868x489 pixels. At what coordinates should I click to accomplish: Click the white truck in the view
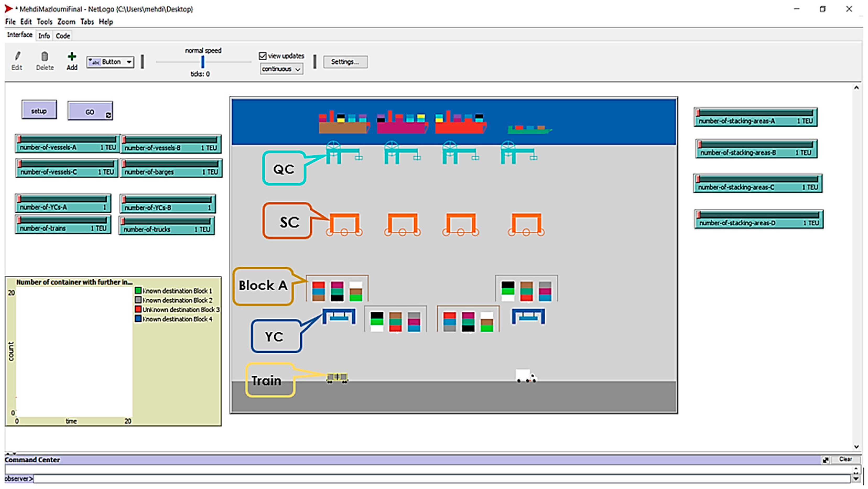pyautogui.click(x=525, y=376)
